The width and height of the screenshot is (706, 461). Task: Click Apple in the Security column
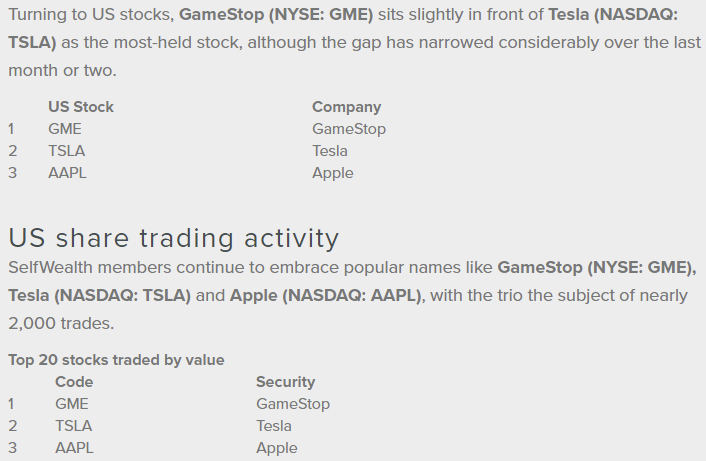[277, 448]
